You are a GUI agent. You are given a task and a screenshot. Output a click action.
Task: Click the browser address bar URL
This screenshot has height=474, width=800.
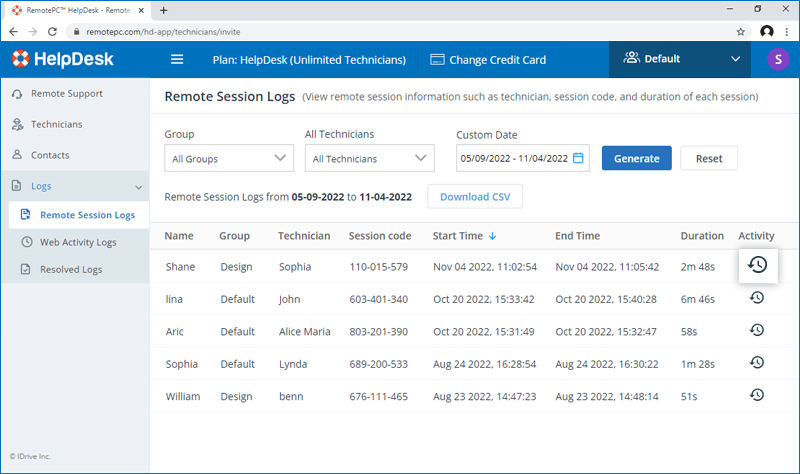pyautogui.click(x=163, y=32)
